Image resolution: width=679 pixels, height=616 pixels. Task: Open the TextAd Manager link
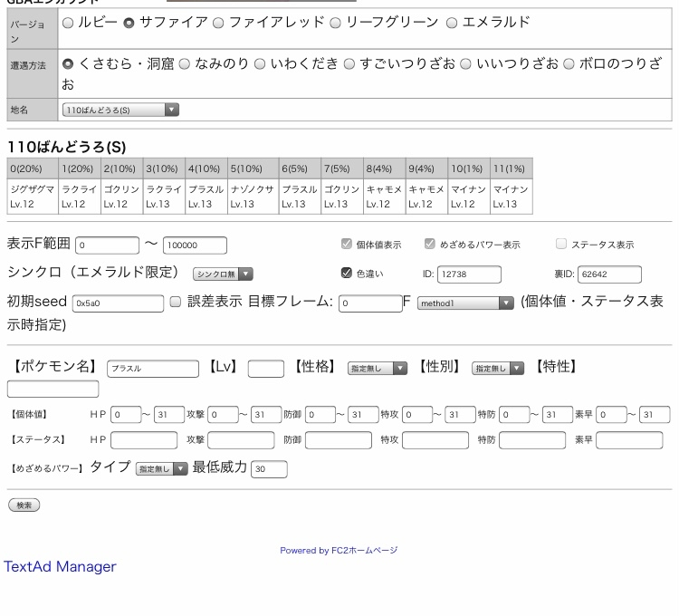coord(60,566)
